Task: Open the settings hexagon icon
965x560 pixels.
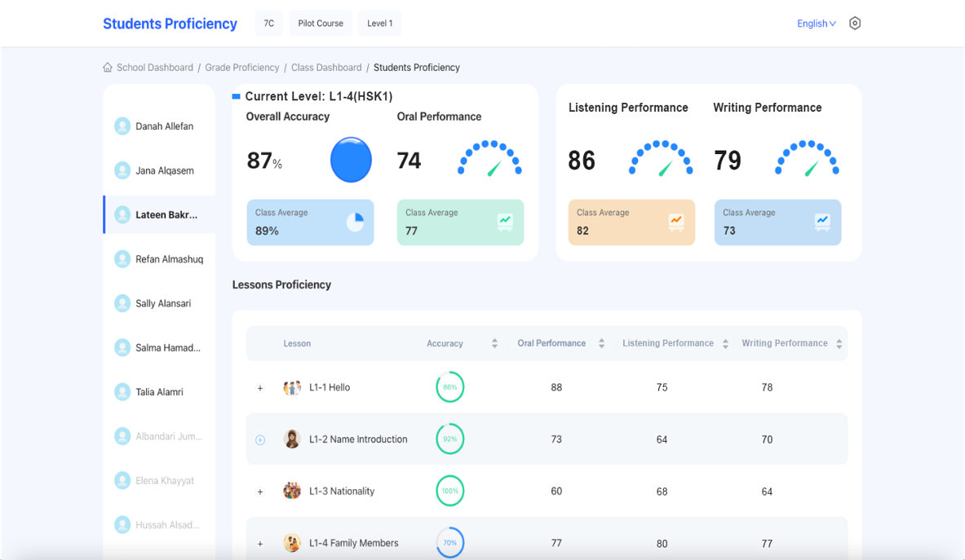Action: 855,24
